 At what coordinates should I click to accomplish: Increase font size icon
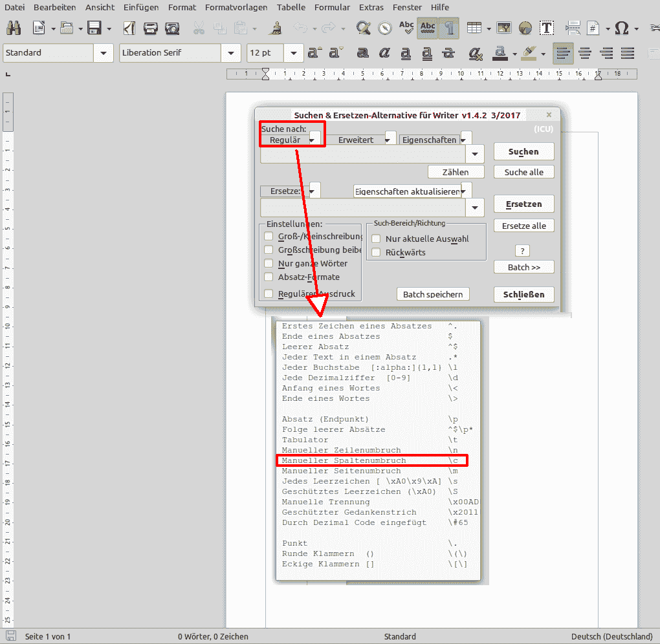pos(314,52)
